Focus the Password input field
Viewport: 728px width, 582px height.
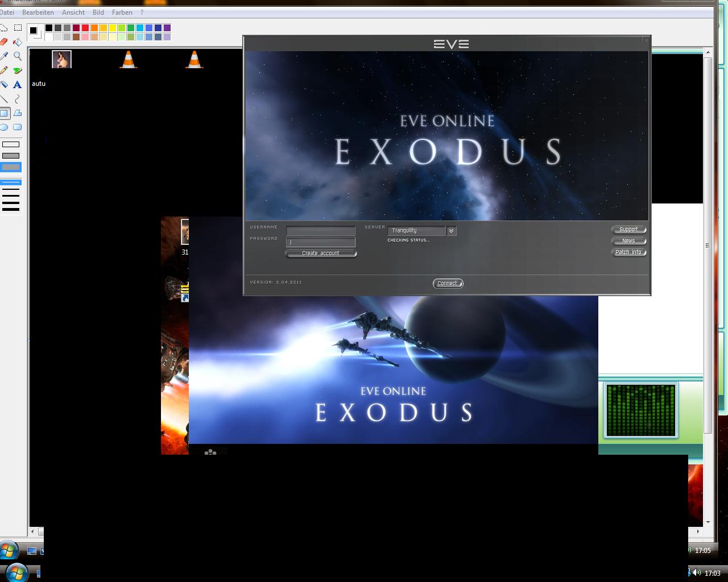pyautogui.click(x=321, y=242)
